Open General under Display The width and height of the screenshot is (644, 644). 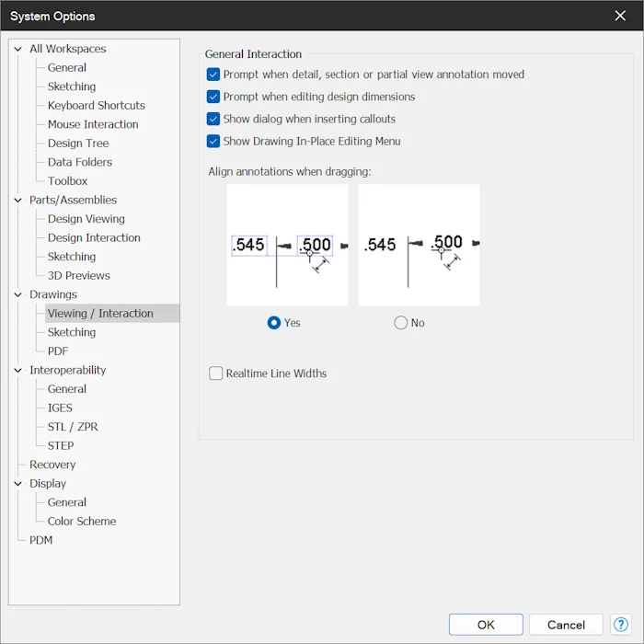point(67,502)
